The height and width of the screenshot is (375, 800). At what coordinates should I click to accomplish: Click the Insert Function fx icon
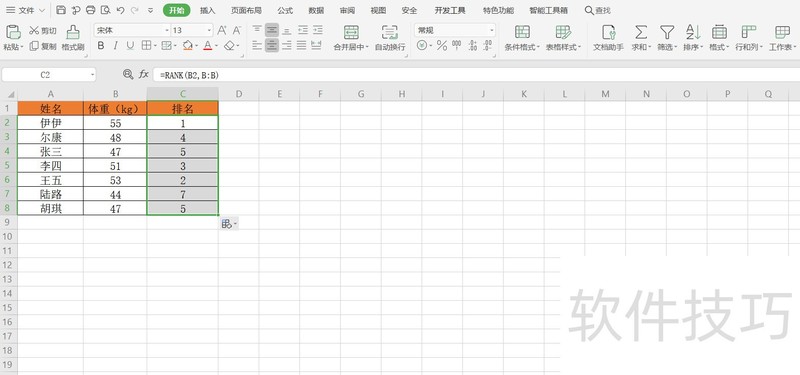144,74
